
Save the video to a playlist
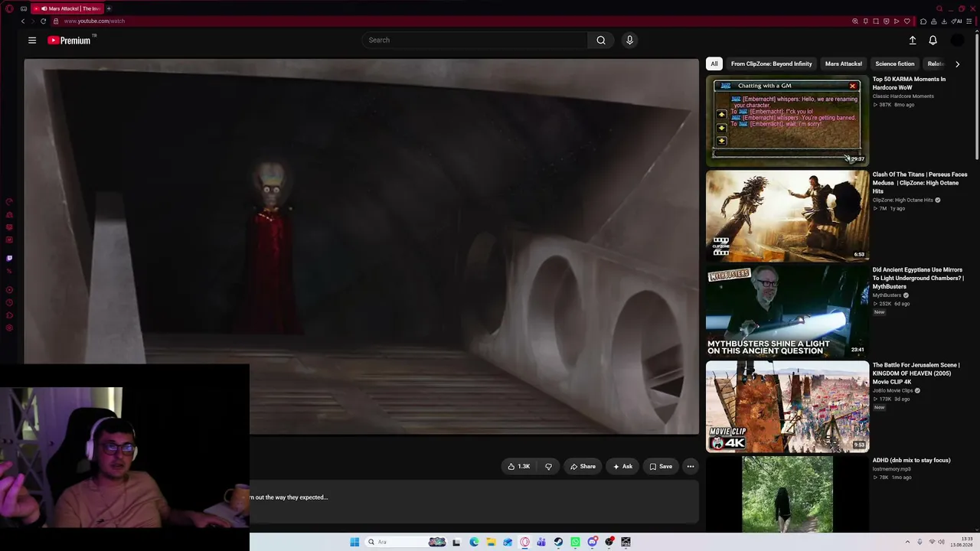coord(661,466)
